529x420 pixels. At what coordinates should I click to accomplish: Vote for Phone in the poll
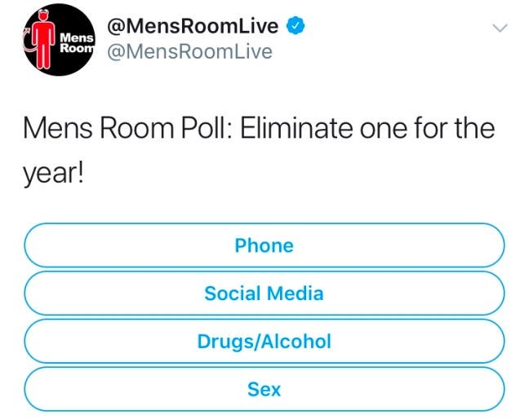pos(264,245)
